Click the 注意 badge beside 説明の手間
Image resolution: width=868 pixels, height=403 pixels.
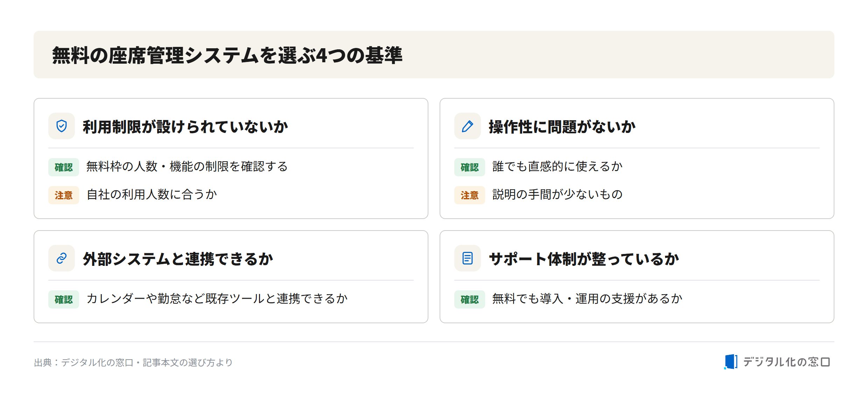coord(470,195)
